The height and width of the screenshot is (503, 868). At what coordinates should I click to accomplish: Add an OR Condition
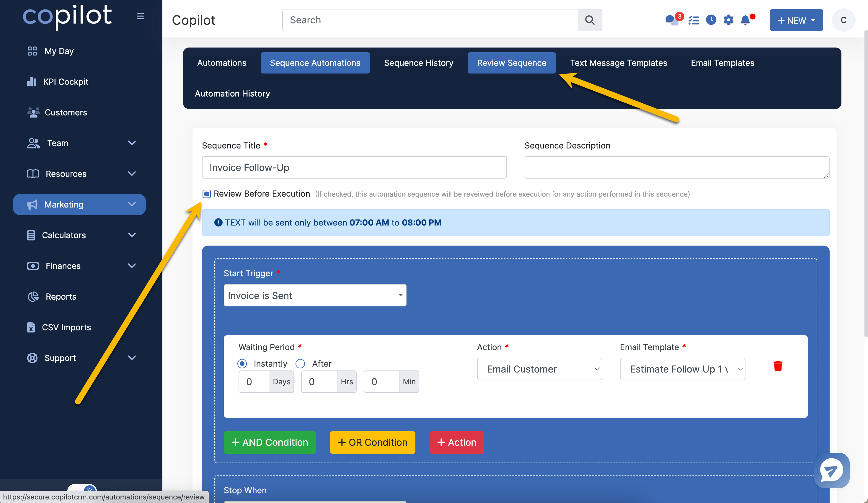[x=372, y=442]
